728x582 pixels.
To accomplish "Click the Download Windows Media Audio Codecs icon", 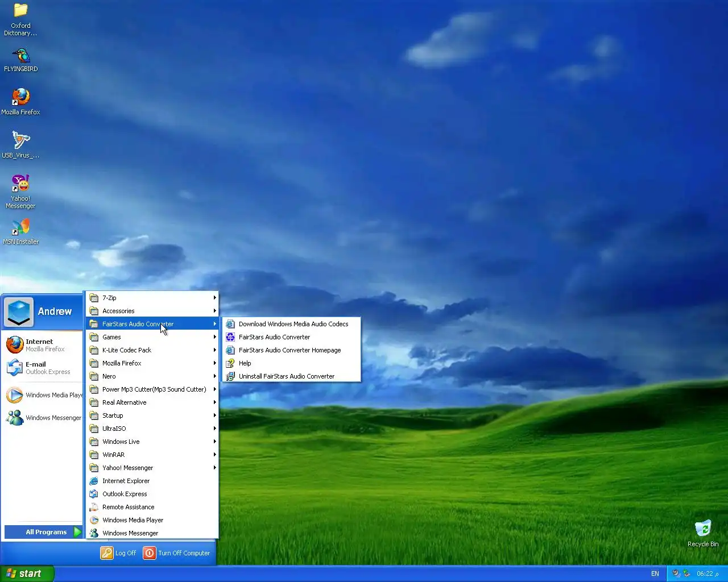I will (230, 324).
